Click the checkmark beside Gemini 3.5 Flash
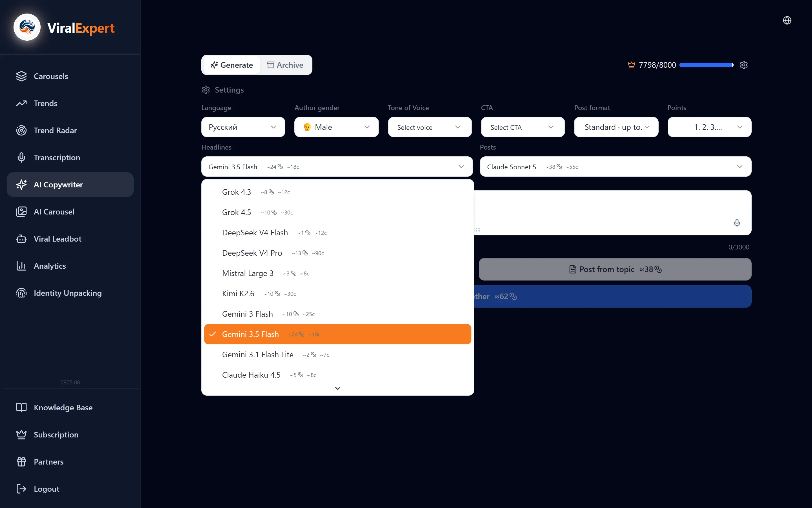Viewport: 812px width, 508px height. [x=212, y=334]
